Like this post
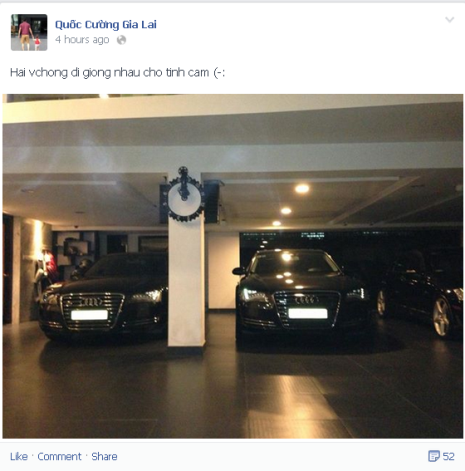 point(19,456)
